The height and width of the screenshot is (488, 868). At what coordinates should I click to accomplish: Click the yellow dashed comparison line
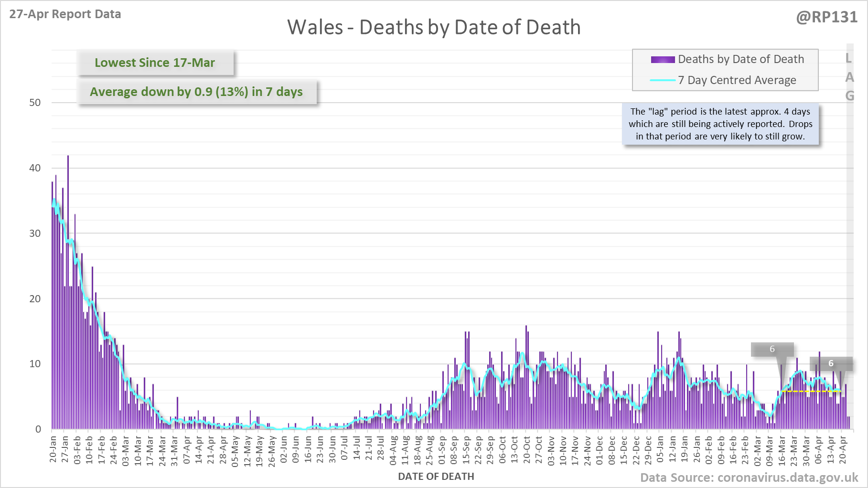pos(811,392)
